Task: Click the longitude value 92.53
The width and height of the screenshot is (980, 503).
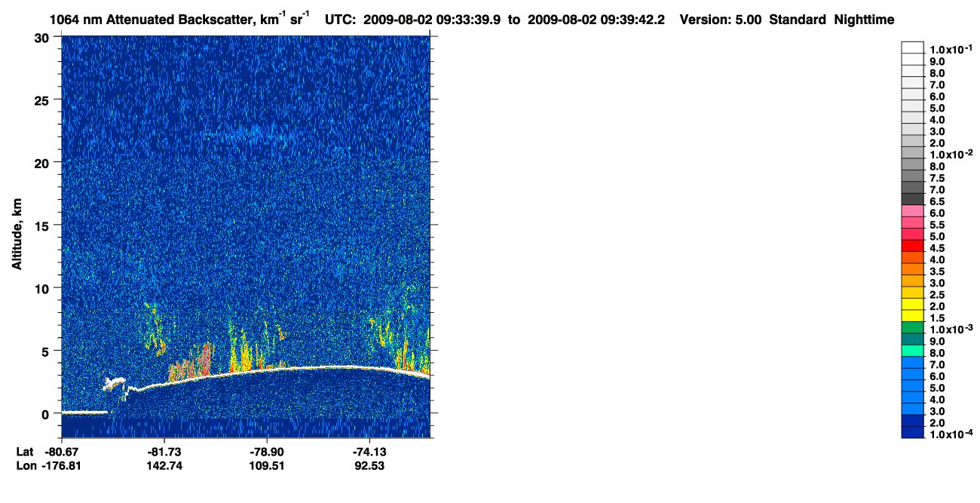Action: (369, 465)
